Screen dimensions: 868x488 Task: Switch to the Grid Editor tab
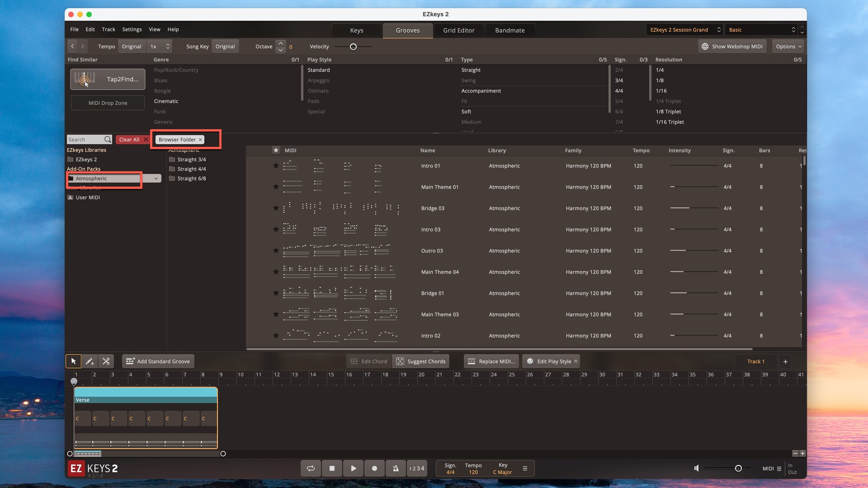pyautogui.click(x=458, y=30)
